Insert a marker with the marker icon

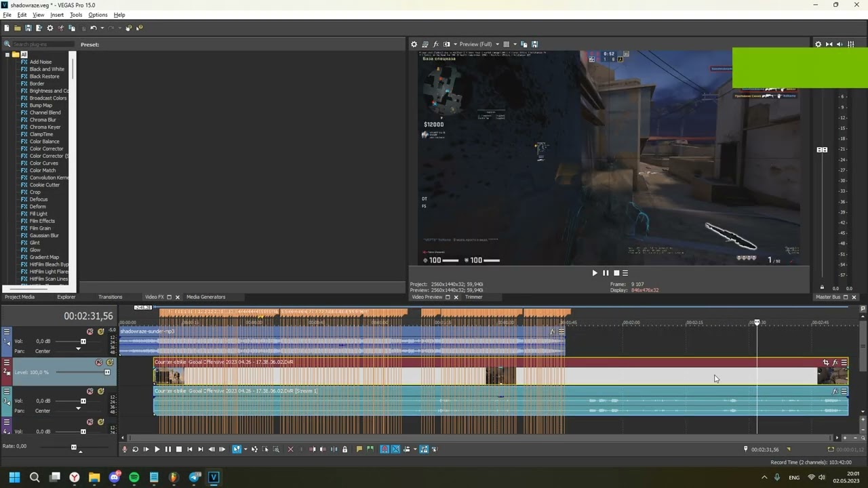359,449
